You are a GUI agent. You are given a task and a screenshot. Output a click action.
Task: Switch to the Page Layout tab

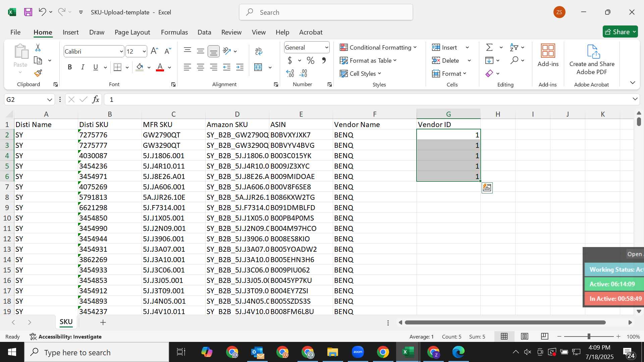(x=132, y=32)
